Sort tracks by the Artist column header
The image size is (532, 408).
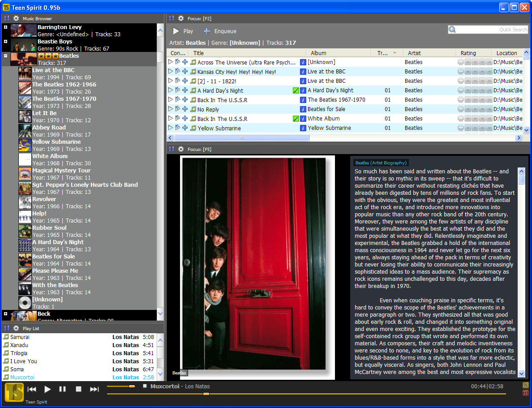pyautogui.click(x=429, y=53)
